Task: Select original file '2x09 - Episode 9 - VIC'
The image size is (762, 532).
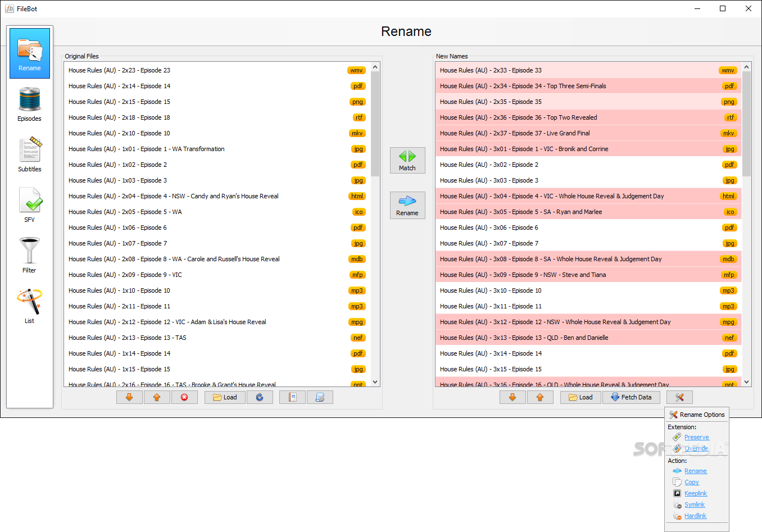Action: coord(217,275)
